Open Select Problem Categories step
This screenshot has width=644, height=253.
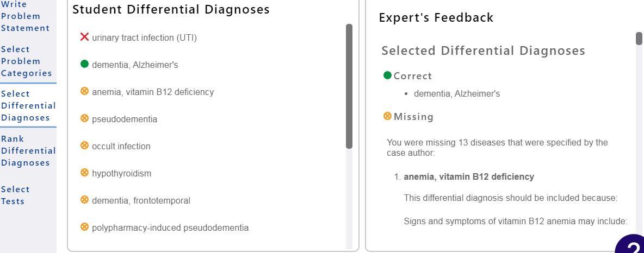26,61
